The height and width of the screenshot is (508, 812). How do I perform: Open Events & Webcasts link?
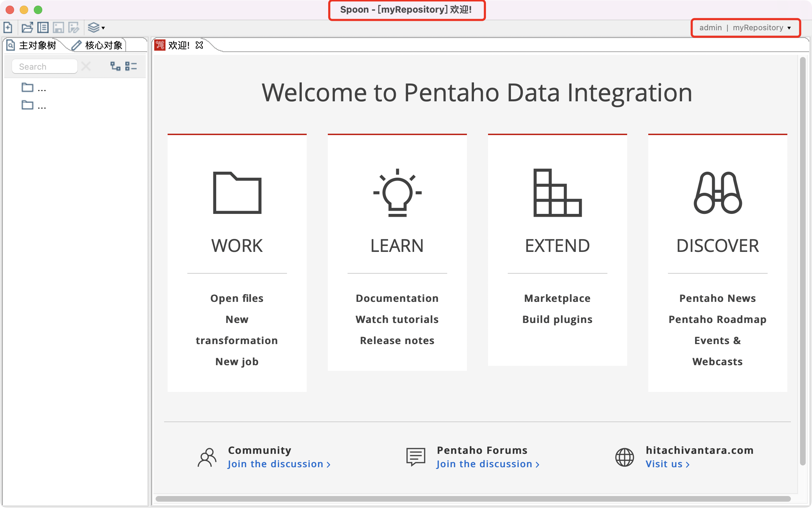click(x=718, y=351)
